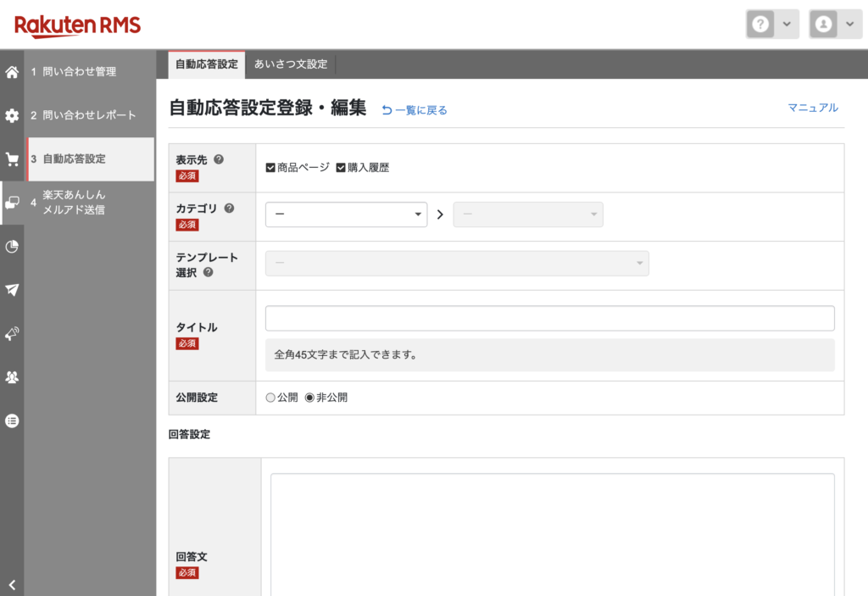Image resolution: width=868 pixels, height=596 pixels.
Task: Open 2 問い合わせレポート menu item
Action: (89, 115)
